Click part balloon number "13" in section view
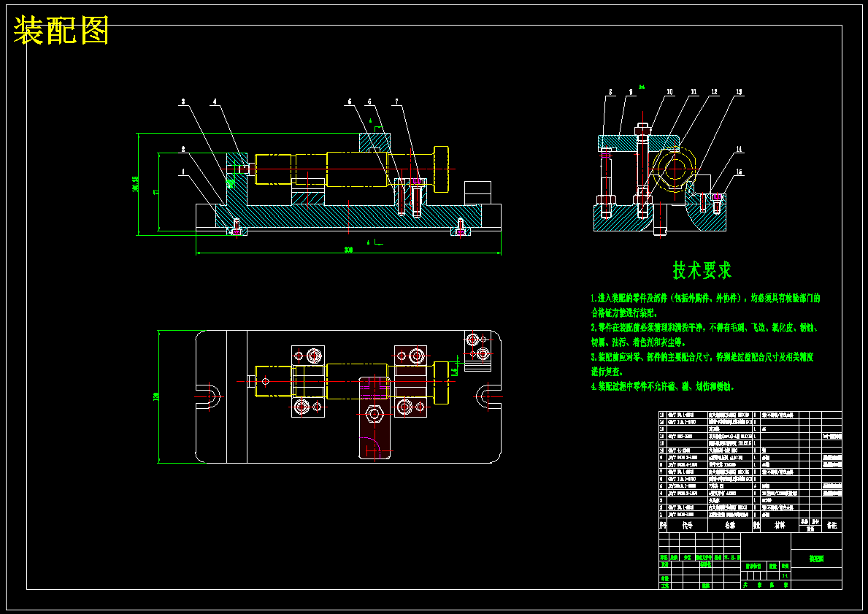 739,93
